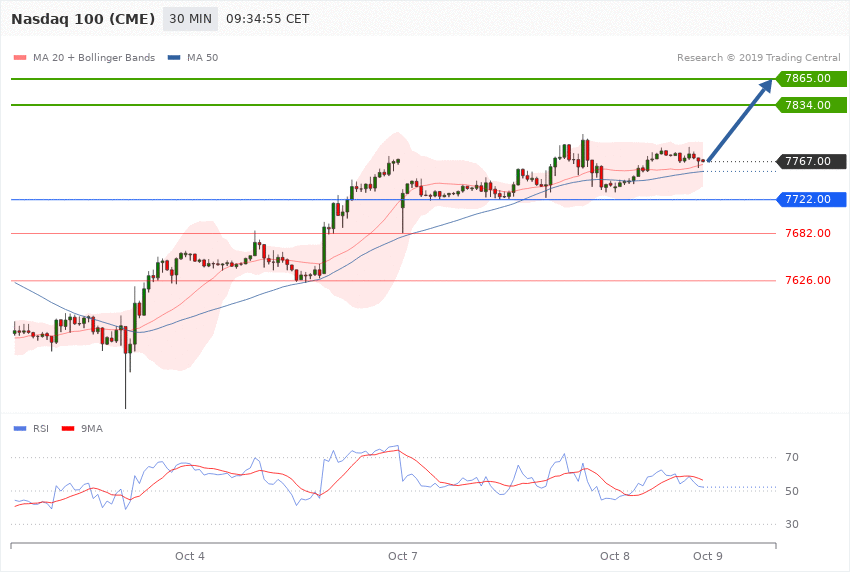Screen dimensions: 850x576
Task: Click the 7722.00 pivot price label
Action: [812, 199]
